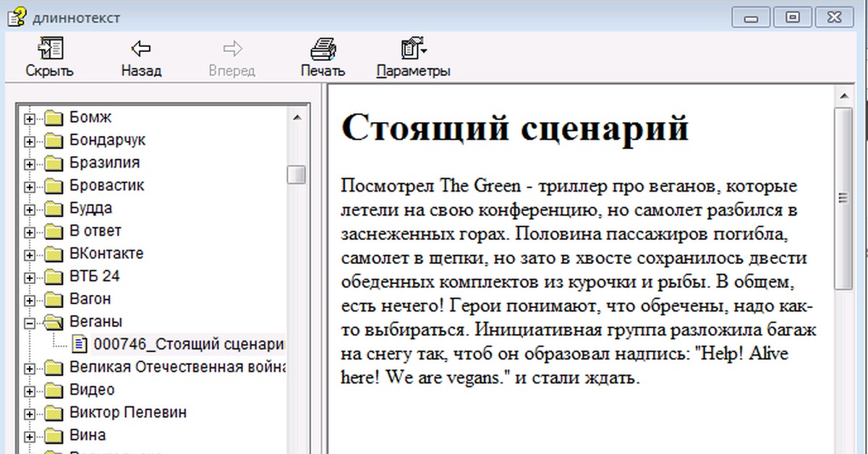The width and height of the screenshot is (868, 454).
Task: Click the Печать printer icon
Action: (x=323, y=48)
